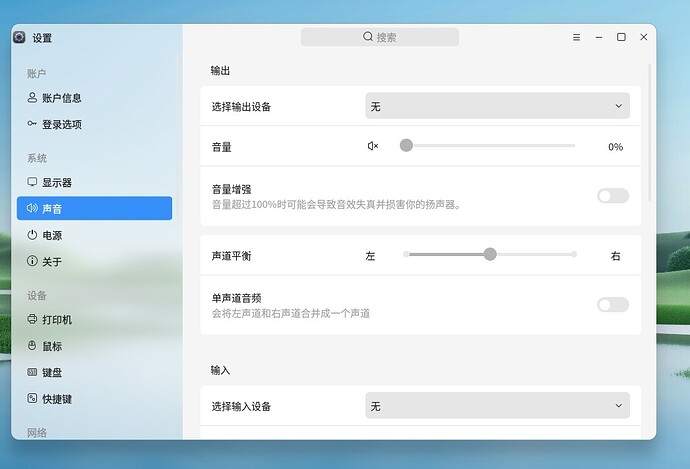The width and height of the screenshot is (690, 469).
Task: Minimize the 设置 window
Action: [599, 37]
